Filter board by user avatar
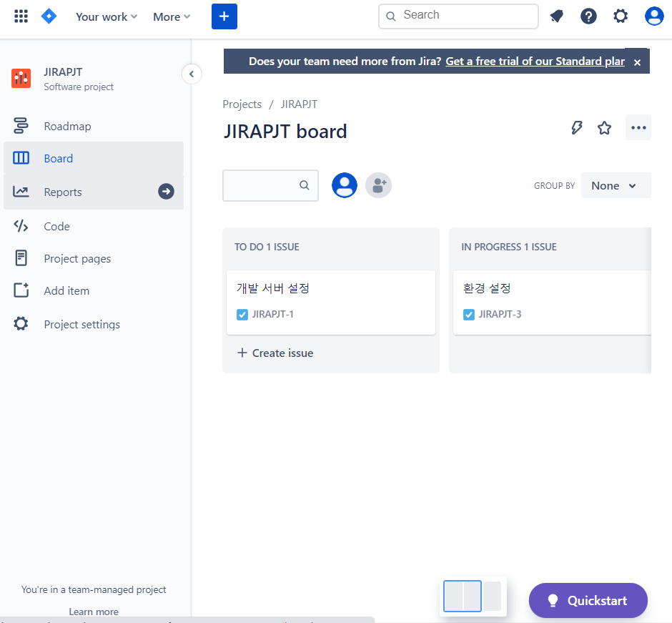This screenshot has height=623, width=672. coord(344,185)
